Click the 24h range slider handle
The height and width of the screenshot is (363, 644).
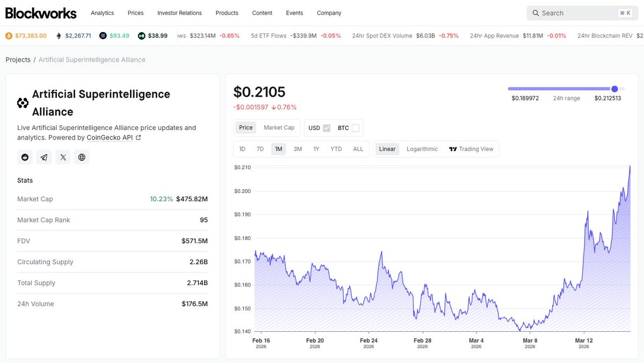pyautogui.click(x=614, y=89)
